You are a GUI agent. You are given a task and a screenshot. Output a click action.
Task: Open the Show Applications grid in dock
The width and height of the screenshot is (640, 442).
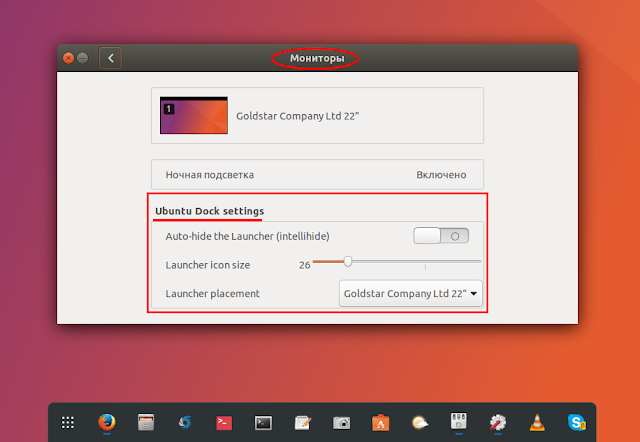pos(68,422)
